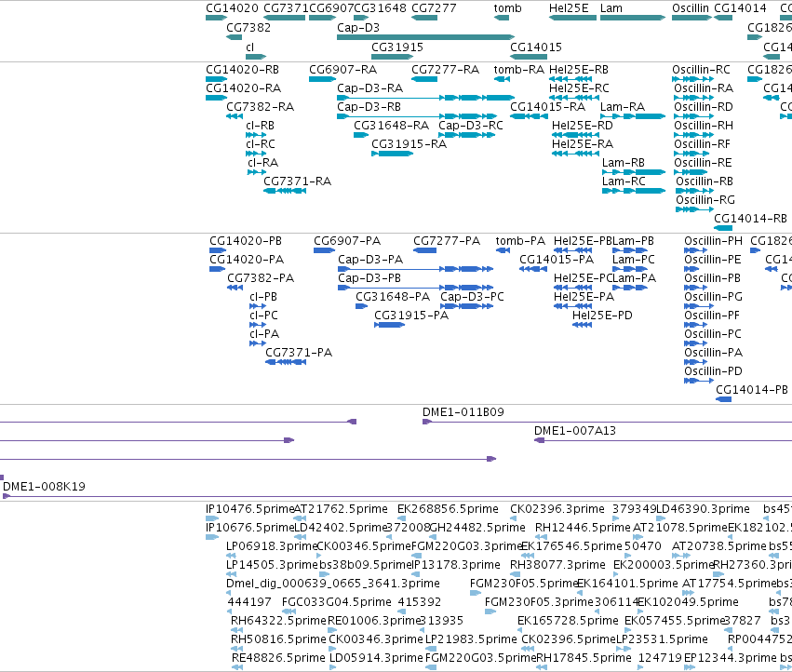
Task: Click the Hel25E-RB transcript label
Action: coord(579,69)
